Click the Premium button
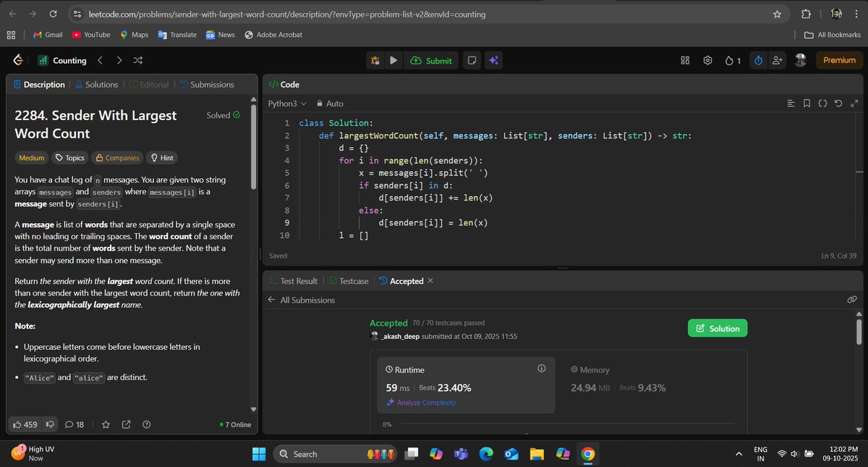 point(839,61)
